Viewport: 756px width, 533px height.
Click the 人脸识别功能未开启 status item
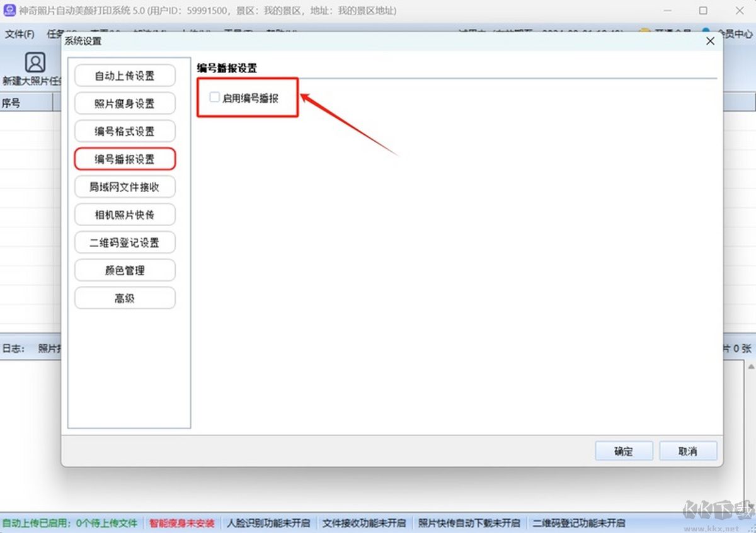(268, 523)
